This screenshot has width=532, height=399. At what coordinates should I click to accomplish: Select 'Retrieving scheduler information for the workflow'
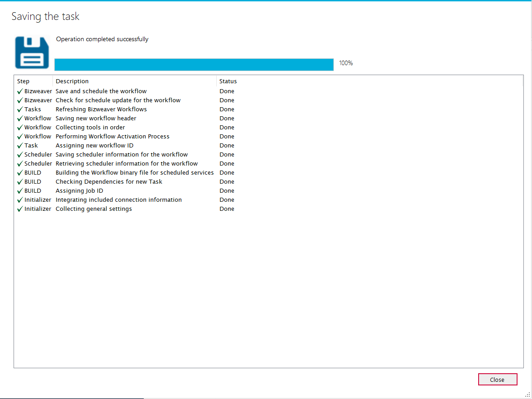[x=127, y=164]
